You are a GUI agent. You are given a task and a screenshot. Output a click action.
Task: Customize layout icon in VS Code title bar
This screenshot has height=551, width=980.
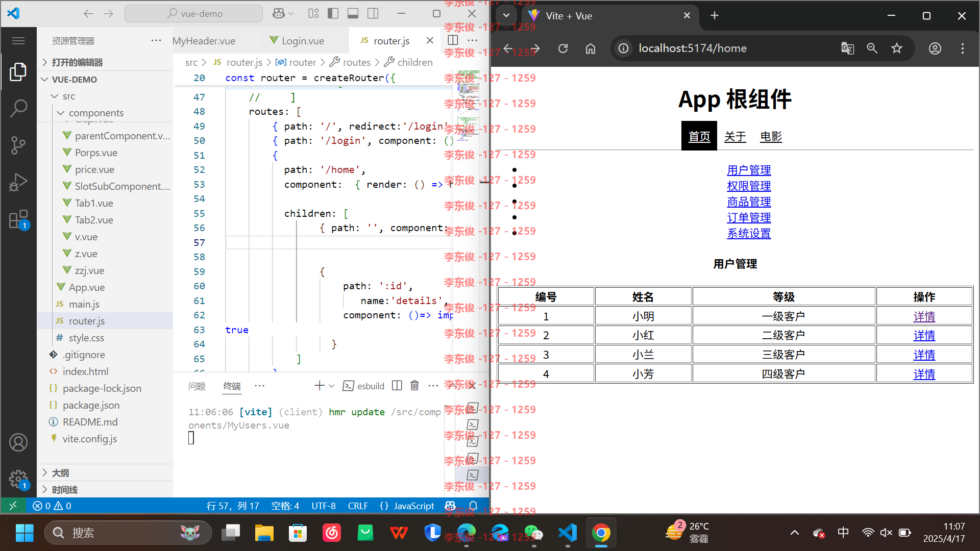[x=313, y=14]
